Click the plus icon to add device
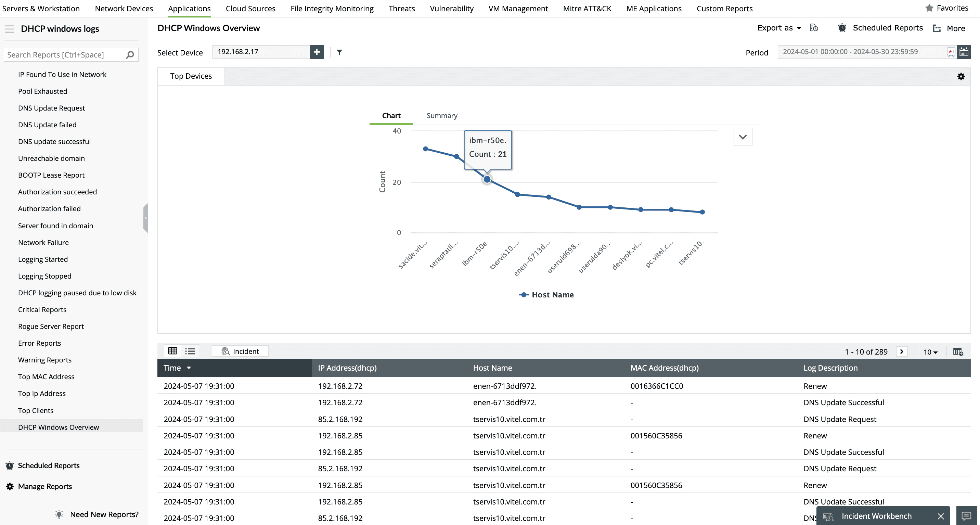The width and height of the screenshot is (980, 525). tap(317, 52)
